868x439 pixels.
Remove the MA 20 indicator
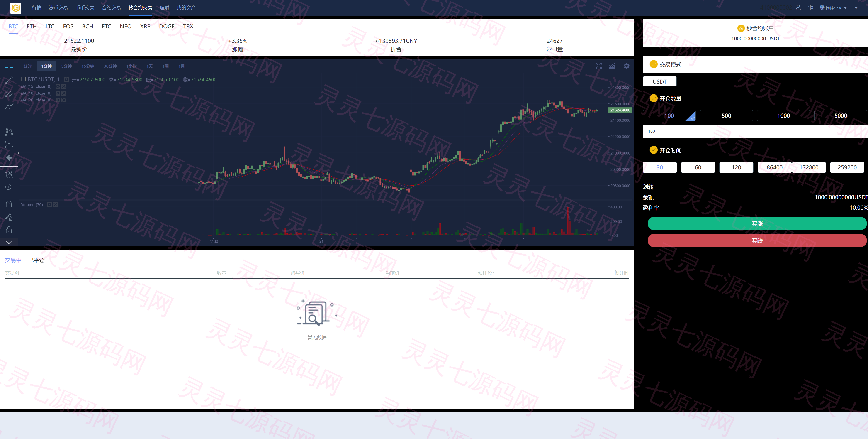pos(64,100)
